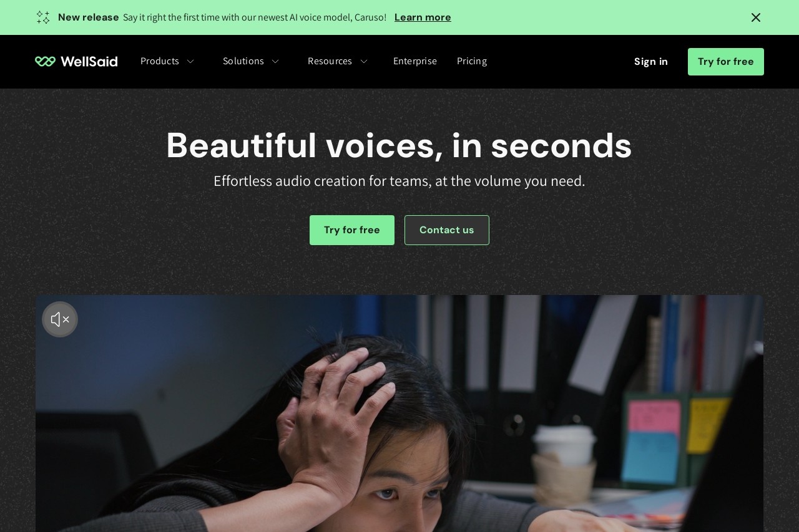Open the Solutions menu
The image size is (799, 532).
pos(243,61)
